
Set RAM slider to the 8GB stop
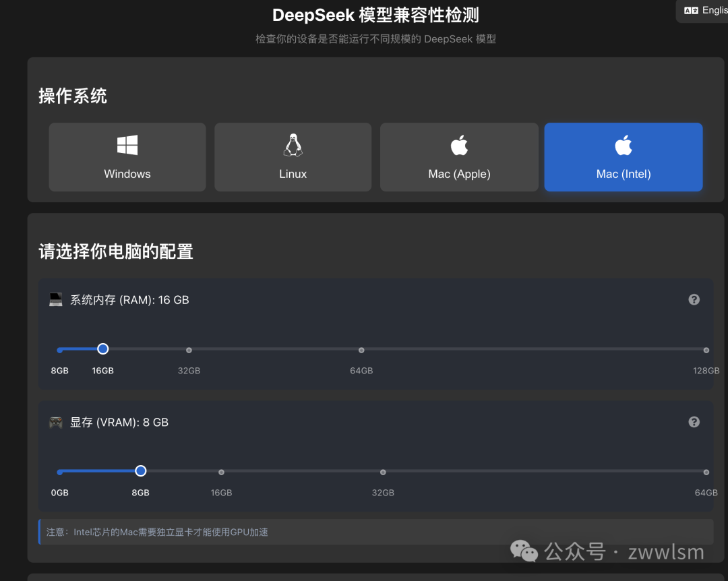(60, 350)
